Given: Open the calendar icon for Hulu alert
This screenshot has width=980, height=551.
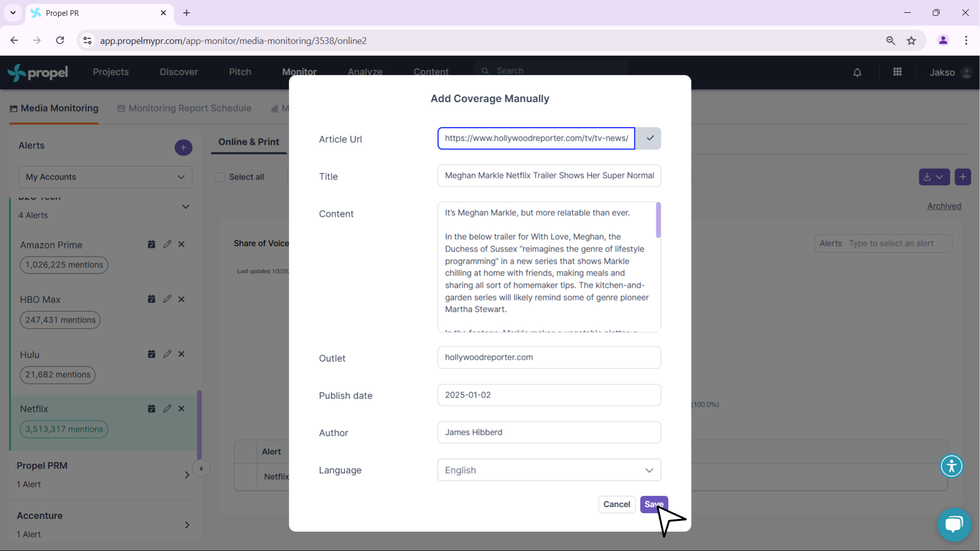Looking at the screenshot, I should (152, 354).
